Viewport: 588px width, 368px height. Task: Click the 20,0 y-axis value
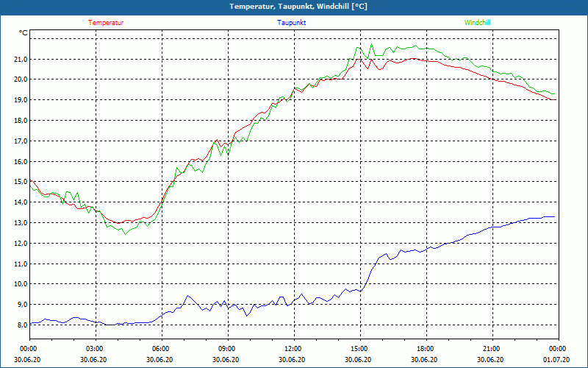point(21,79)
